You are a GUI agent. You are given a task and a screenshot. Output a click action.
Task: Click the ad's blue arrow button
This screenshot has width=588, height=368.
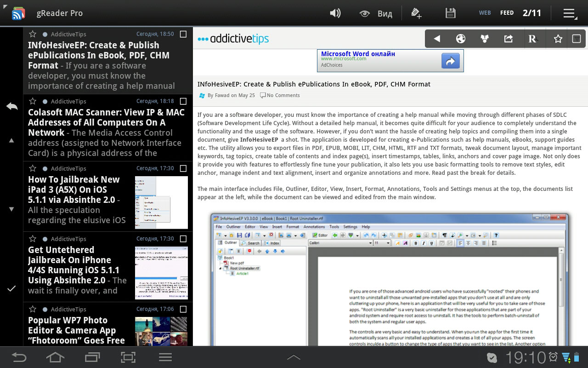[451, 61]
